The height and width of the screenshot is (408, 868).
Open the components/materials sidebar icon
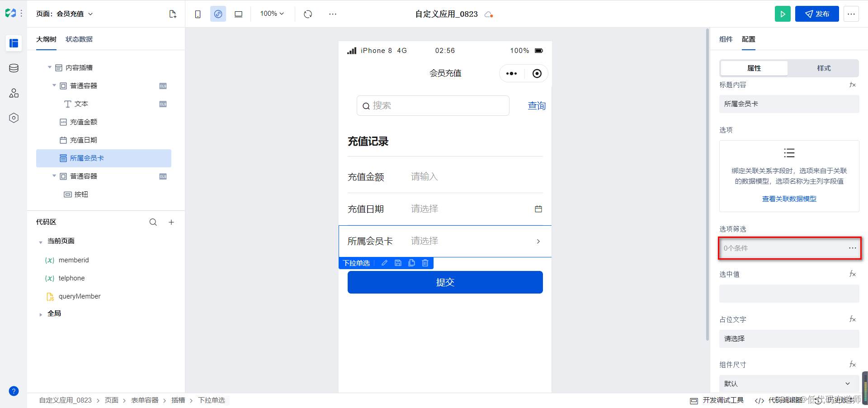click(14, 93)
